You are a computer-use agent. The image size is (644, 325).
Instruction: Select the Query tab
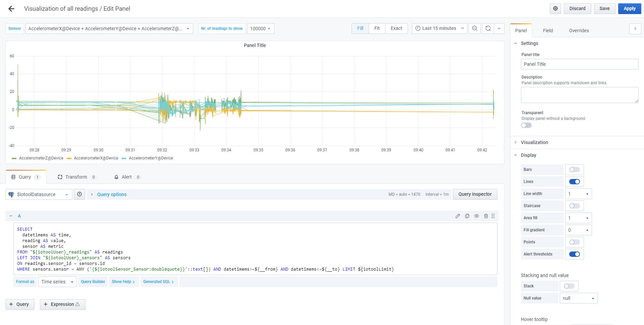point(26,177)
